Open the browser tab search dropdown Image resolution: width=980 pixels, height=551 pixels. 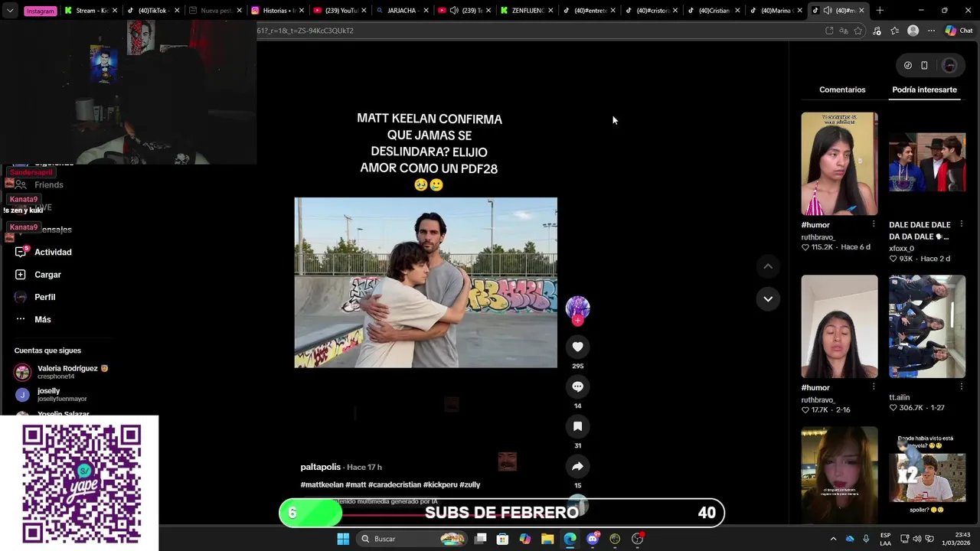[x=9, y=11]
